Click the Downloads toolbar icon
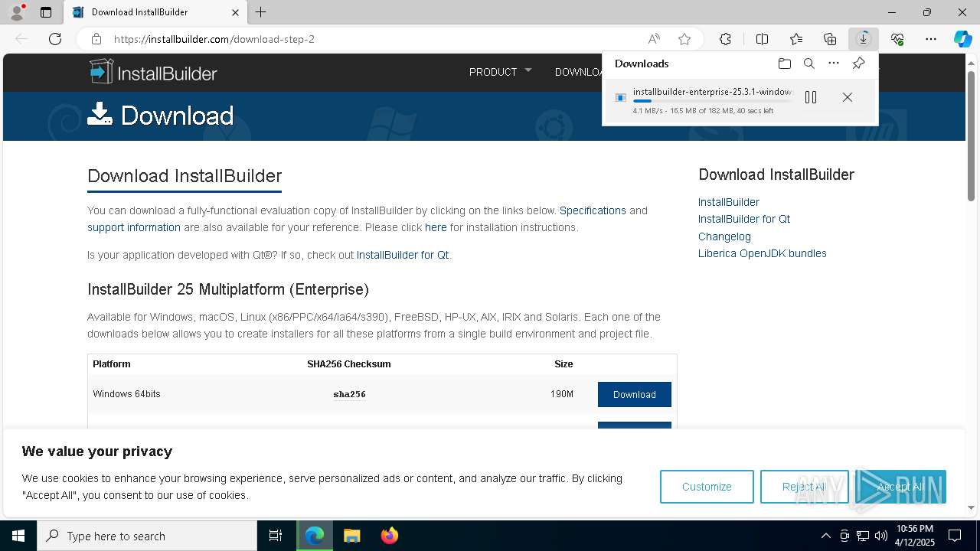The image size is (980, 551). 864,39
